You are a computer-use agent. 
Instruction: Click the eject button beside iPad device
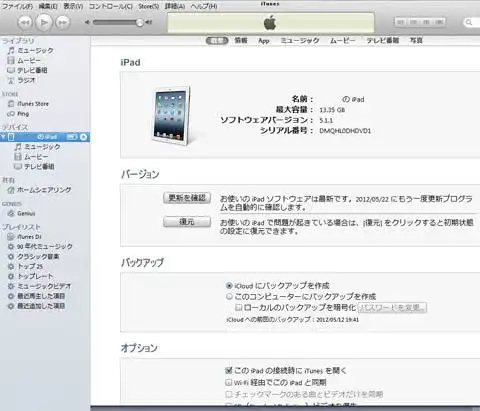pos(83,137)
